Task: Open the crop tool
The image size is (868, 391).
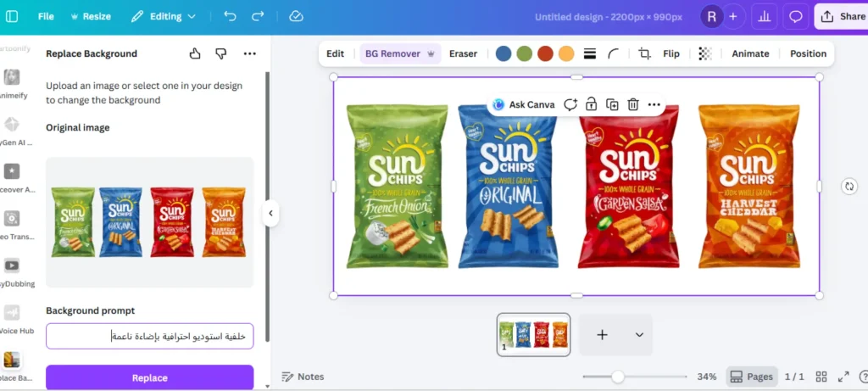Action: [644, 53]
